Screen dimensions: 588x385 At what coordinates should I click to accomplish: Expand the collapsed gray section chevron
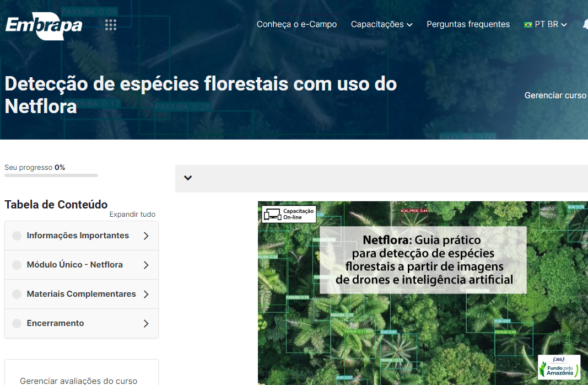click(188, 178)
